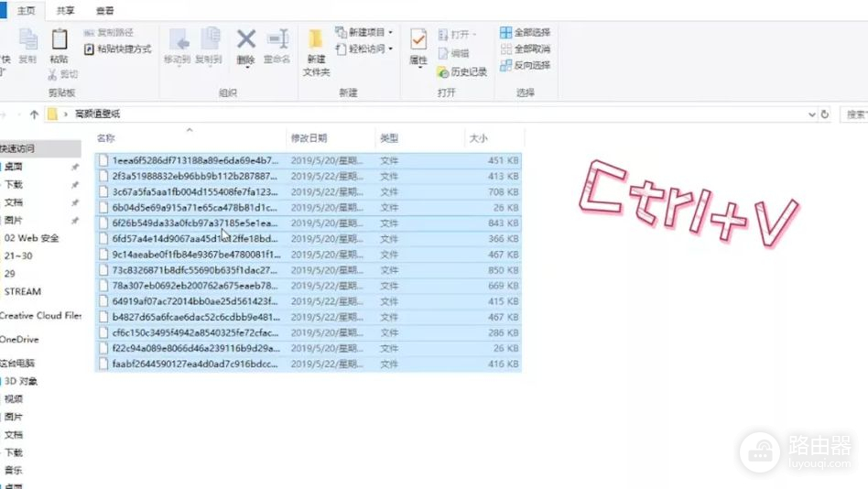This screenshot has width=868, height=489.
Task: Click the 复制 copy icon
Action: click(x=27, y=40)
